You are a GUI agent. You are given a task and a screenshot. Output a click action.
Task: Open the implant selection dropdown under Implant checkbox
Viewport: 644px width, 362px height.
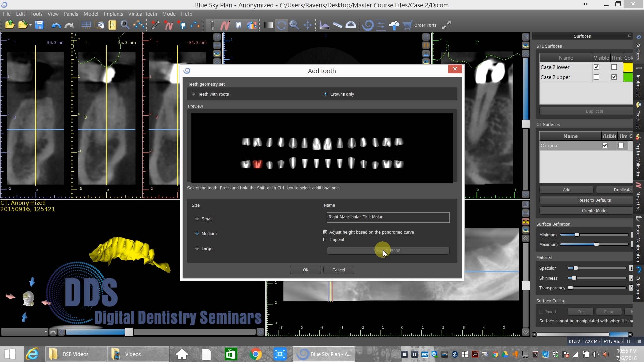pyautogui.click(x=388, y=251)
